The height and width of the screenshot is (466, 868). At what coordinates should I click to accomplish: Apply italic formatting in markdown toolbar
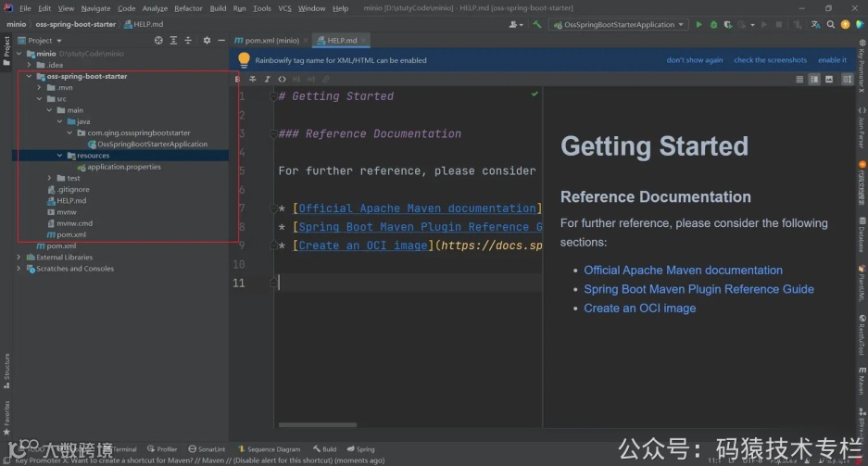268,79
